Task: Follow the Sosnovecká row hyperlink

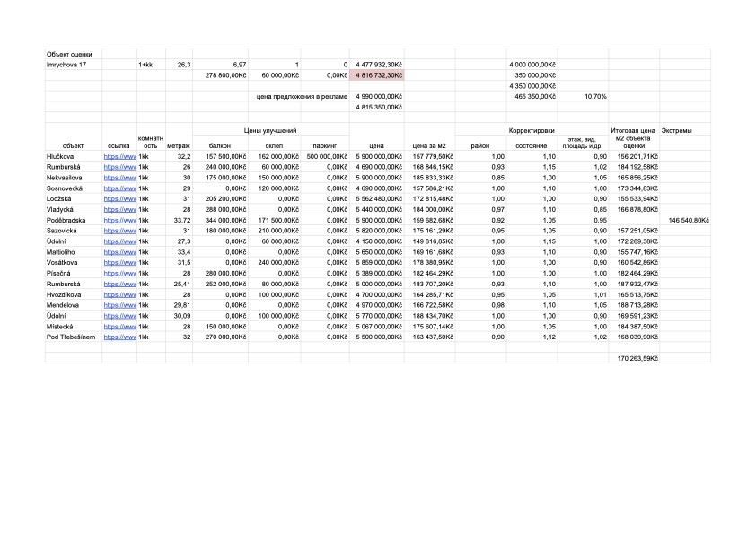Action: point(119,188)
